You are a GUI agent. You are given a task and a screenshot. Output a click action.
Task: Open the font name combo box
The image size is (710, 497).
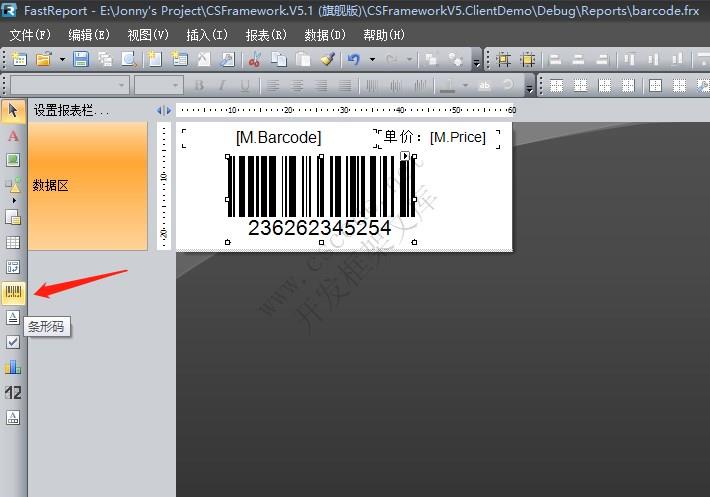68,86
